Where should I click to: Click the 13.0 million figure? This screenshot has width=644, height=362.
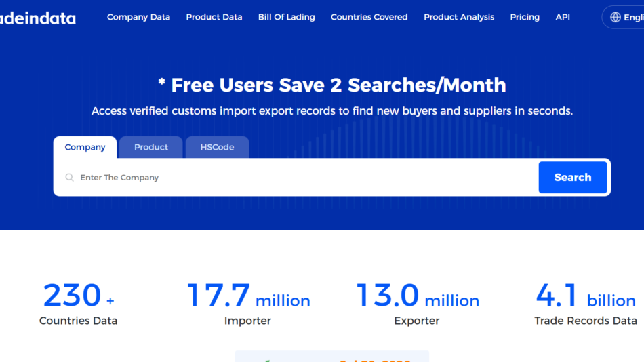tap(418, 295)
